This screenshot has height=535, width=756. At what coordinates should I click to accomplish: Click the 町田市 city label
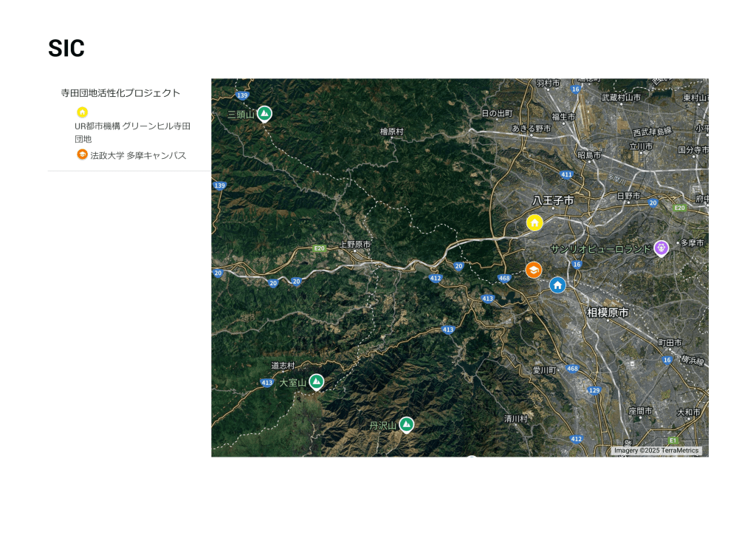coord(670,343)
